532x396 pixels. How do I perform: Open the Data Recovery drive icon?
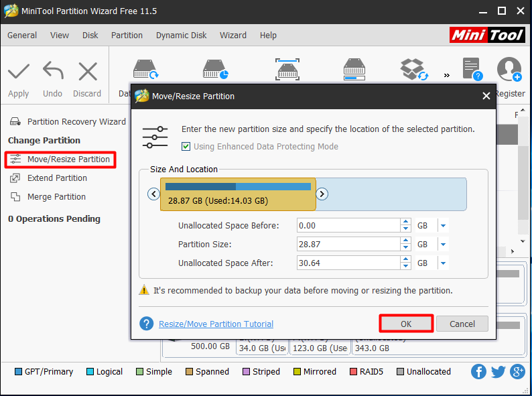145,69
